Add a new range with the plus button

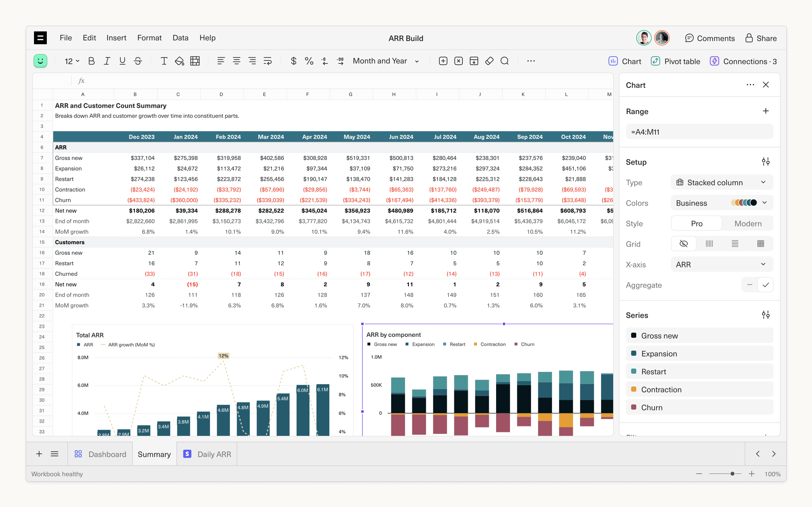(766, 111)
